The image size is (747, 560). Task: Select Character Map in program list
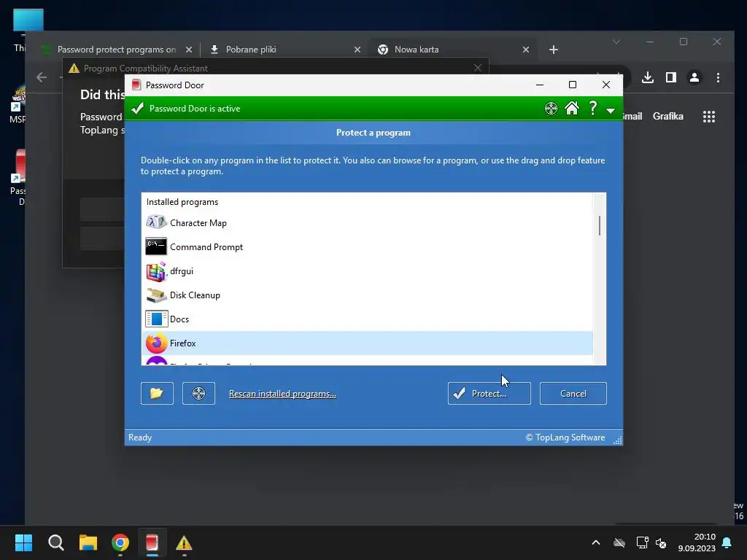[367, 223]
